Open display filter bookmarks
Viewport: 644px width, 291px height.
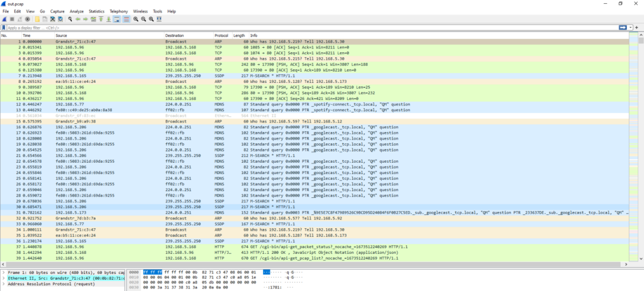pos(4,28)
